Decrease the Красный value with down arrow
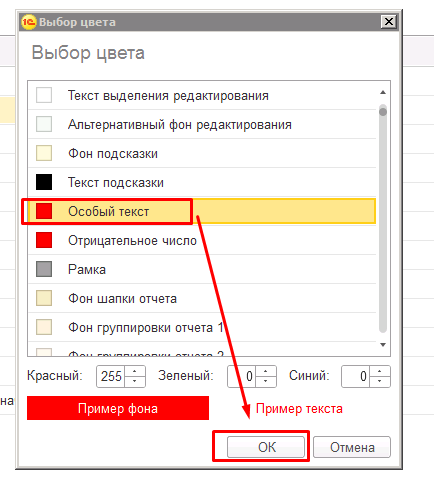This screenshot has height=486, width=434. pos(135,381)
